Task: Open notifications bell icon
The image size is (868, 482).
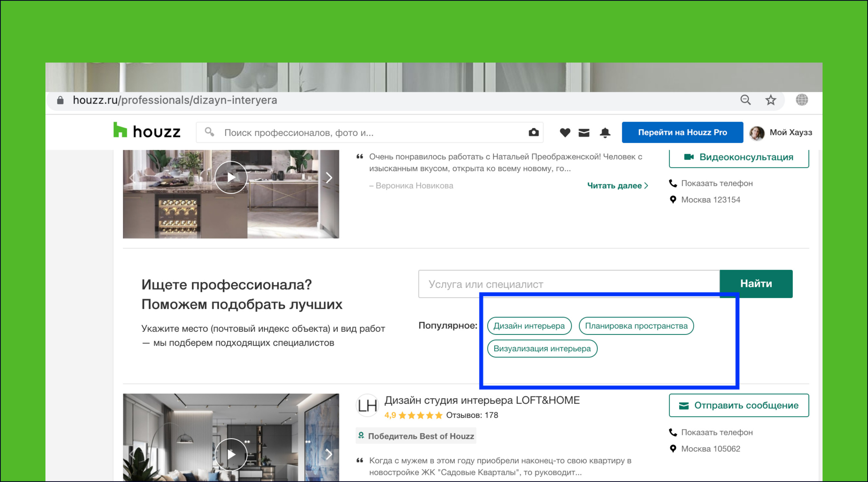Action: click(605, 133)
